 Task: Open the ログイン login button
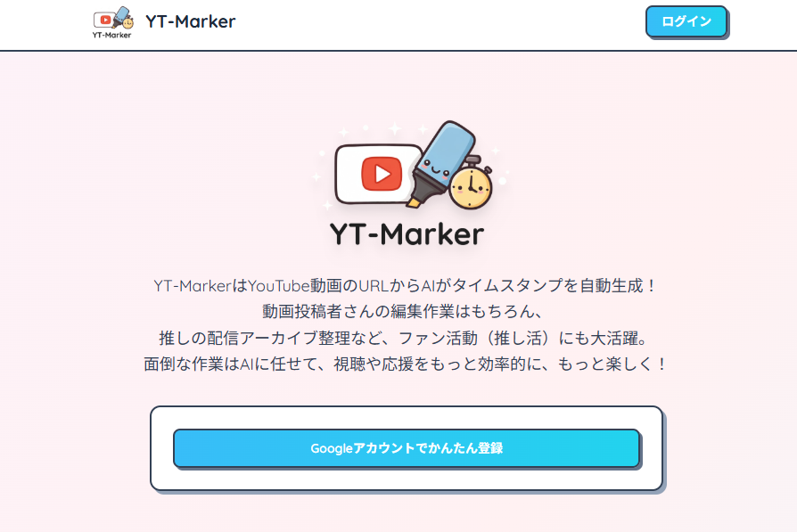coord(686,21)
